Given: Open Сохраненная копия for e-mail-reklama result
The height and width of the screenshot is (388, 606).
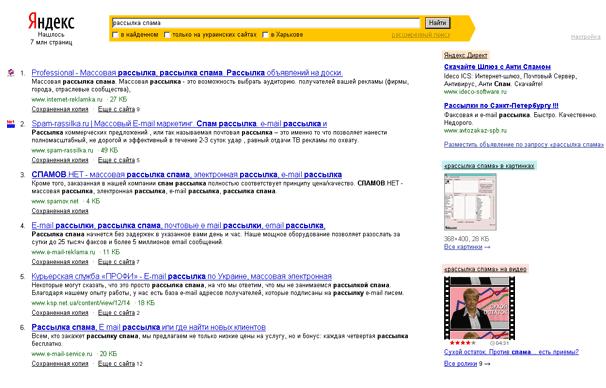Looking at the screenshot, I should point(60,262).
